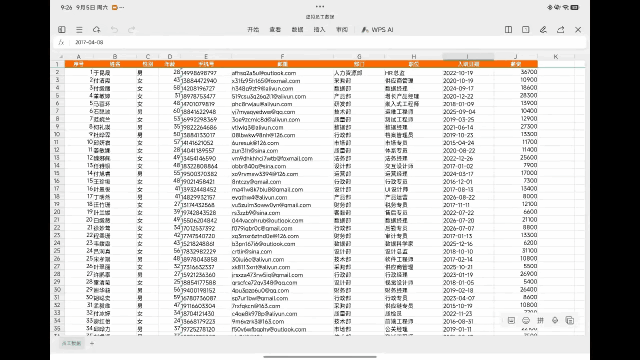Click date cell 2021-06-14
Viewport: 640px width, 360px height.
pos(468,127)
